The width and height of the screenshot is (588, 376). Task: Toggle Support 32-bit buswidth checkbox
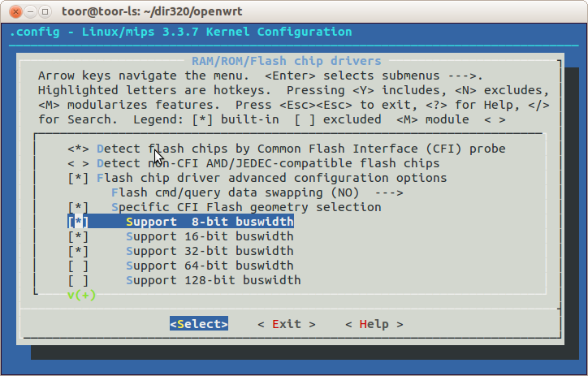pos(79,251)
